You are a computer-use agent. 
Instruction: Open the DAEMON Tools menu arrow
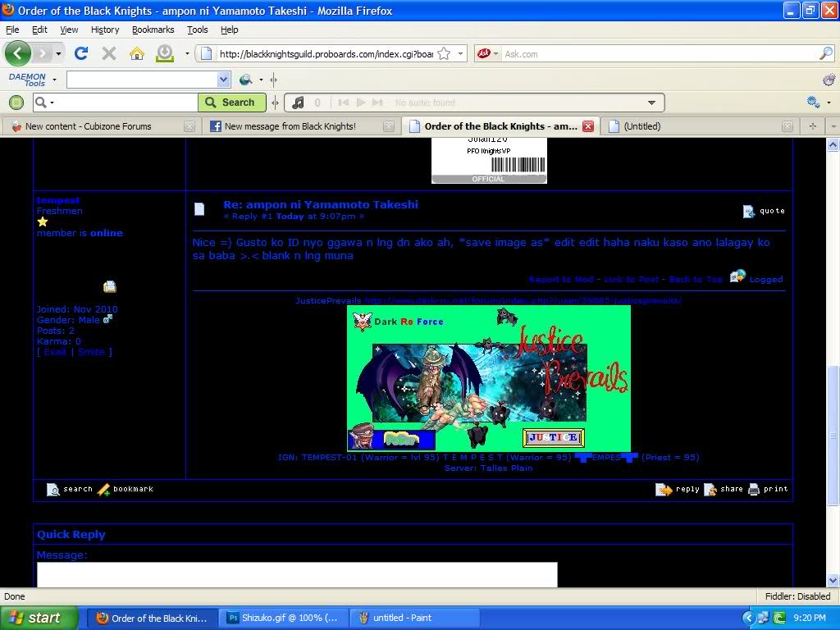coord(54,80)
